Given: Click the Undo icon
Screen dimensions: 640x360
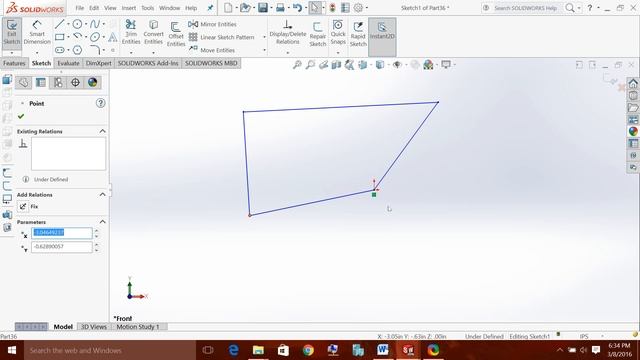Looking at the screenshot, I should (x=298, y=8).
